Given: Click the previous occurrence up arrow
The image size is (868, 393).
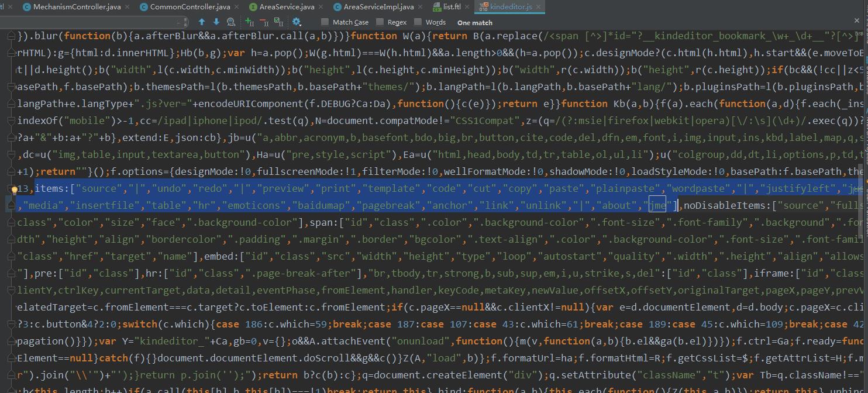Looking at the screenshot, I should click(x=202, y=22).
